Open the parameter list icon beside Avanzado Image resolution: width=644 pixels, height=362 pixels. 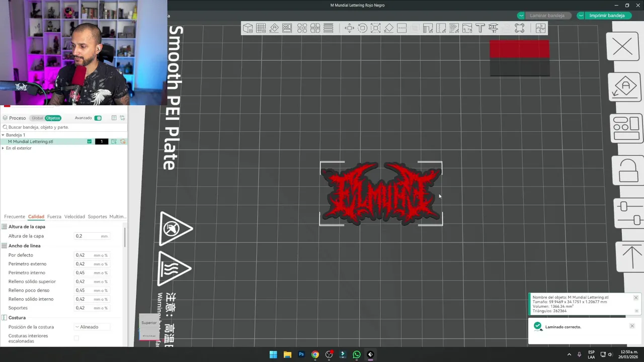tap(114, 118)
